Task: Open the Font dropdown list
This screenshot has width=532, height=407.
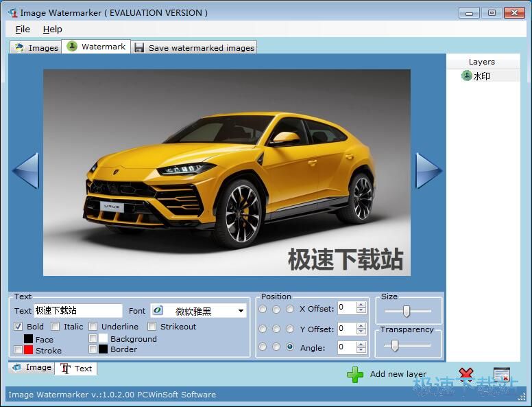Action: [241, 311]
